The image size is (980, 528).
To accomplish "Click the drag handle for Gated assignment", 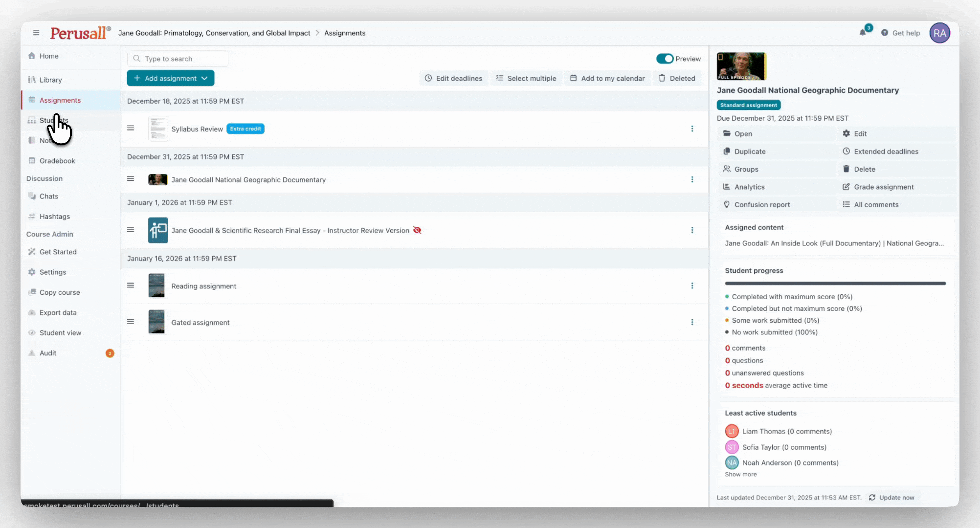I will (131, 322).
